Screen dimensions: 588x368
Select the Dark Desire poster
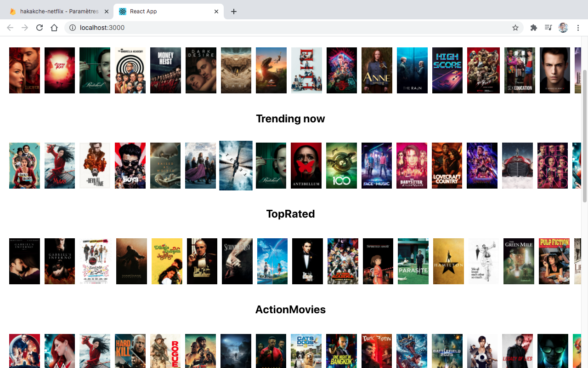pyautogui.click(x=201, y=70)
